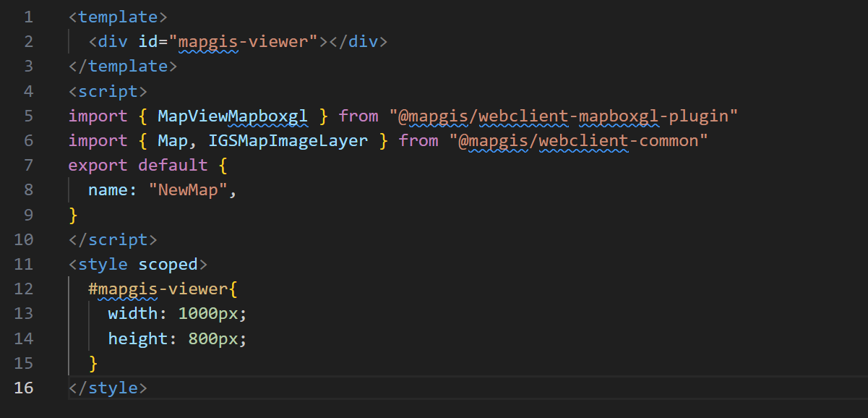The image size is (868, 418).
Task: Click scoped attribute in style tag
Action: pos(168,265)
